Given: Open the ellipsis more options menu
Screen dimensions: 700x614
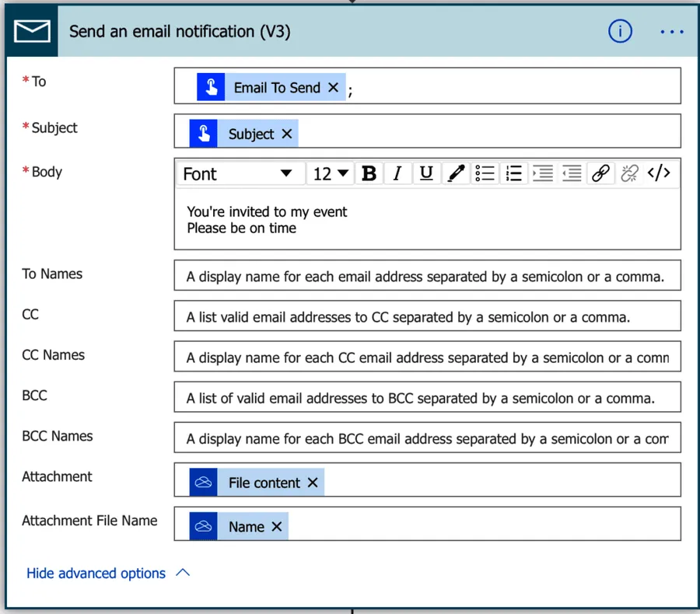Looking at the screenshot, I should (671, 32).
